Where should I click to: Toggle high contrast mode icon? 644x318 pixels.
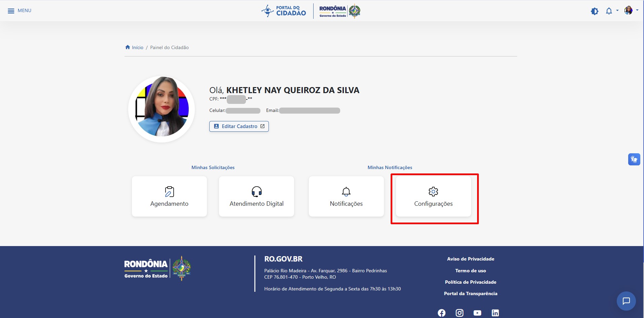coord(595,11)
